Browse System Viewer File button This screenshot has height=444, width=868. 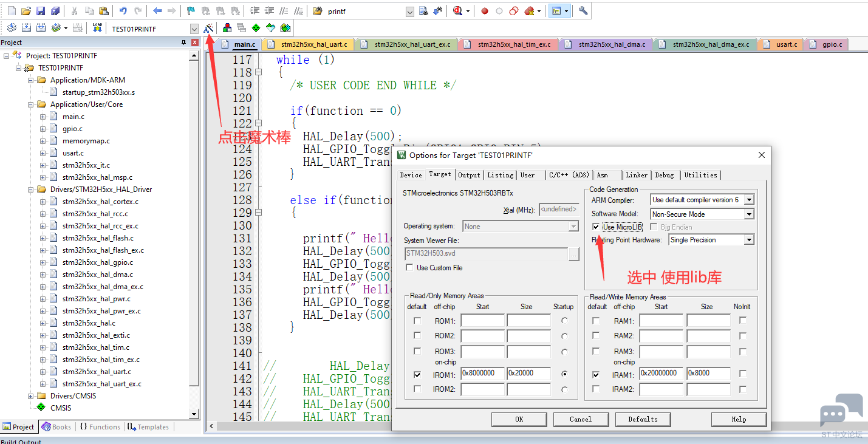click(x=573, y=254)
